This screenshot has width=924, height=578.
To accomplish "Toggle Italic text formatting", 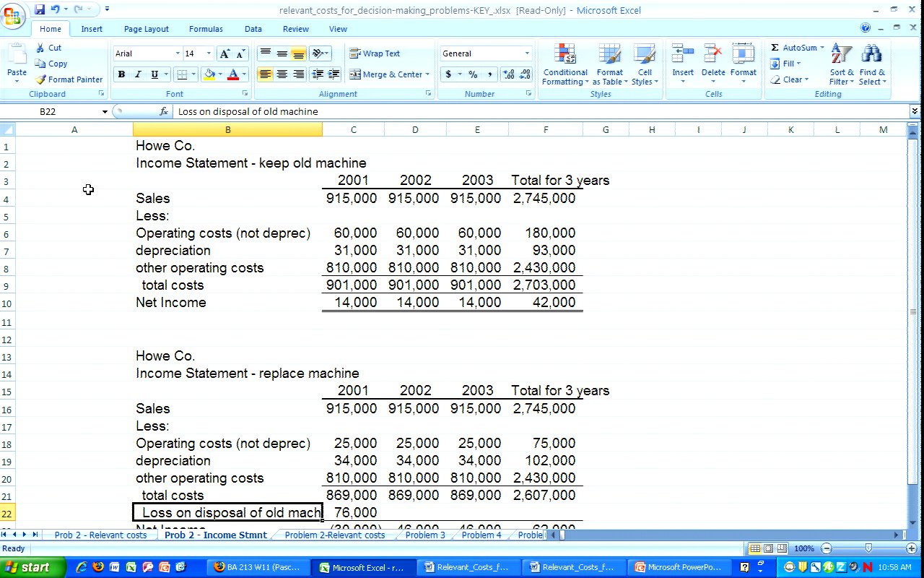I will click(x=138, y=74).
